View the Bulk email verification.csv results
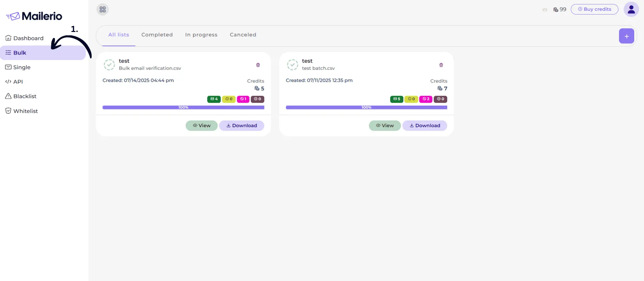This screenshot has width=644, height=281. [x=202, y=126]
